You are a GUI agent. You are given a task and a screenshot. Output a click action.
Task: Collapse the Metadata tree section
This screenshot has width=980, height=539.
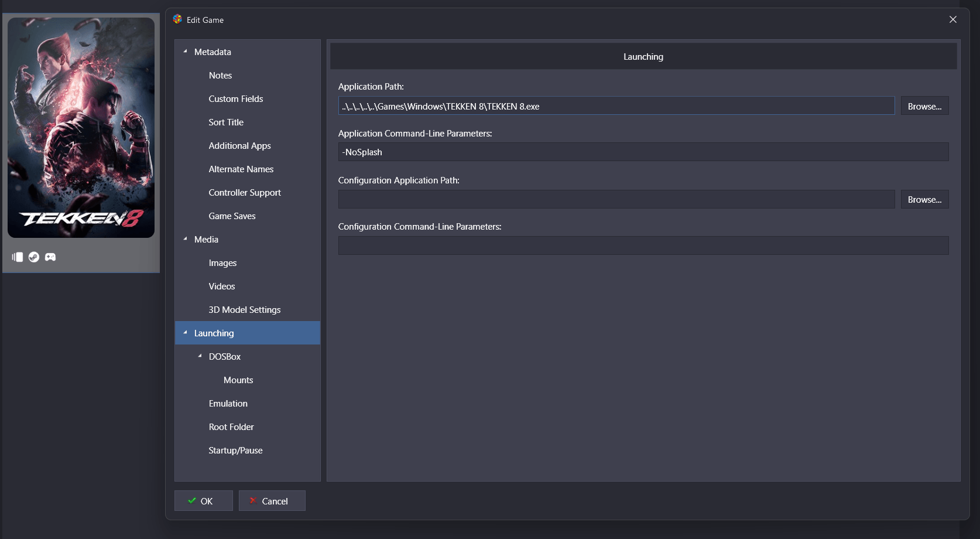tap(185, 52)
